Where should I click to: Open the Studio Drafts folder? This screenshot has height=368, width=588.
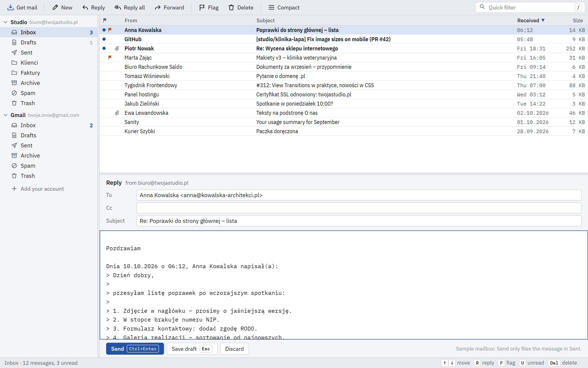tap(49, 42)
